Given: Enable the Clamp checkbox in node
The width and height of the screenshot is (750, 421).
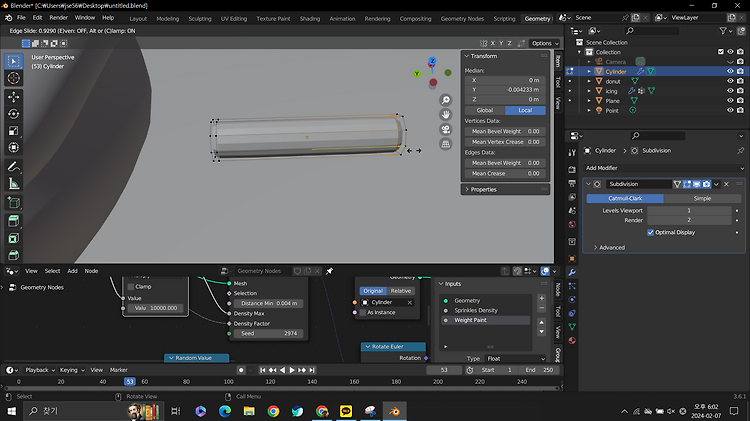Looking at the screenshot, I should pyautogui.click(x=131, y=287).
